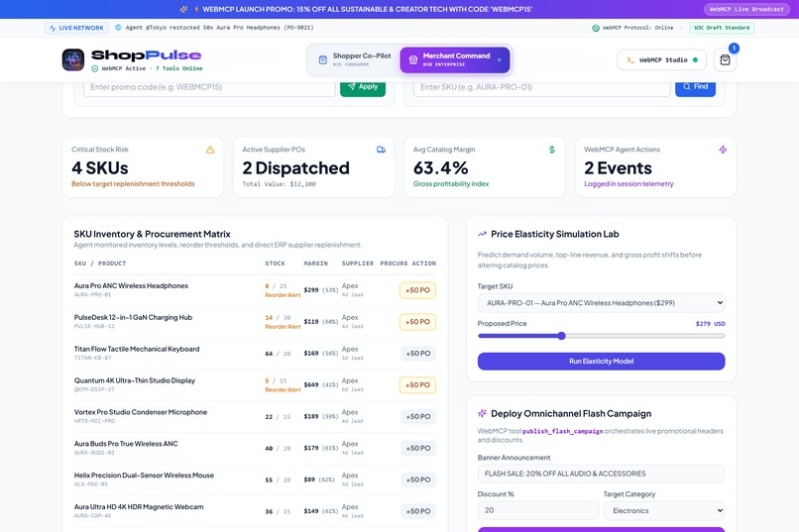Switch to Merchant Command mode
Image resolution: width=799 pixels, height=532 pixels.
pyautogui.click(x=455, y=59)
